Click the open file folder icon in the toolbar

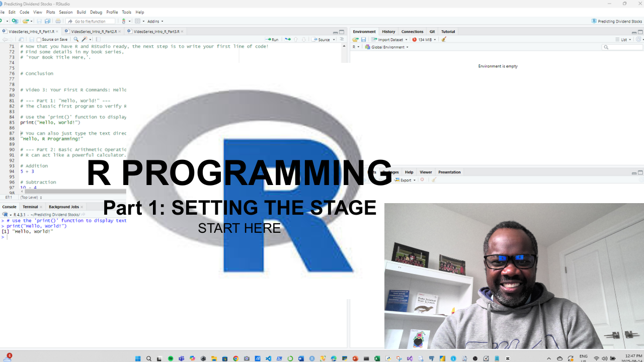(26, 21)
